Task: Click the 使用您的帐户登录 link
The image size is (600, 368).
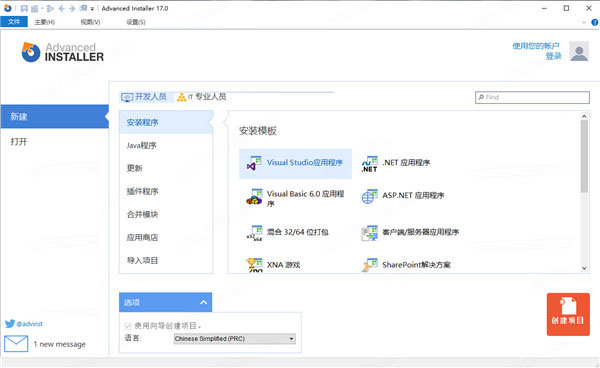Action: pos(536,51)
